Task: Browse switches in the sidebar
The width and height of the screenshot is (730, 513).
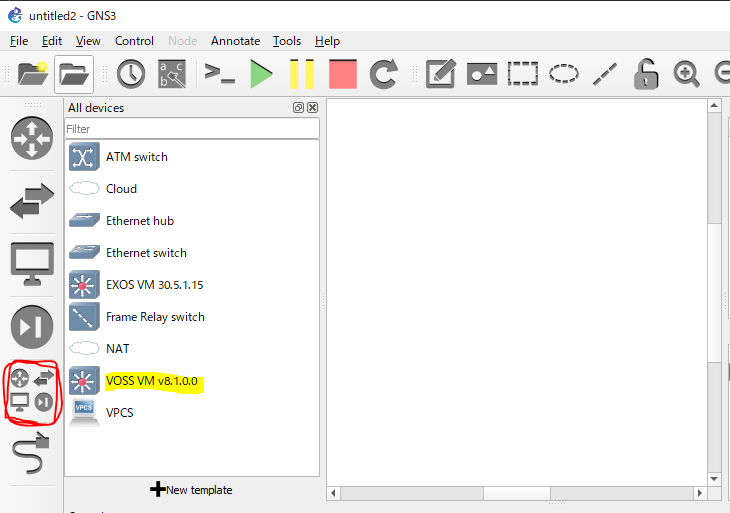Action: click(32, 201)
